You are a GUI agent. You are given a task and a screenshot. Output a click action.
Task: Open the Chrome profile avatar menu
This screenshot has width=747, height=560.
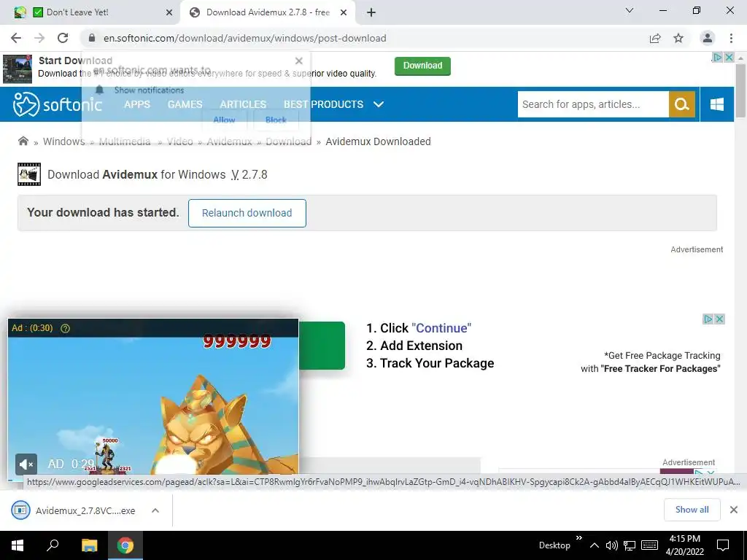pos(708,38)
